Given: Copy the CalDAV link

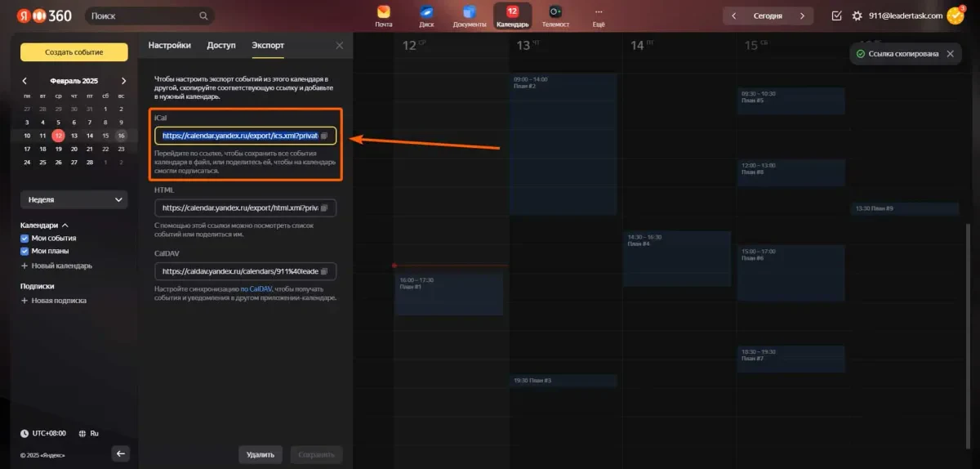Looking at the screenshot, I should 324,271.
